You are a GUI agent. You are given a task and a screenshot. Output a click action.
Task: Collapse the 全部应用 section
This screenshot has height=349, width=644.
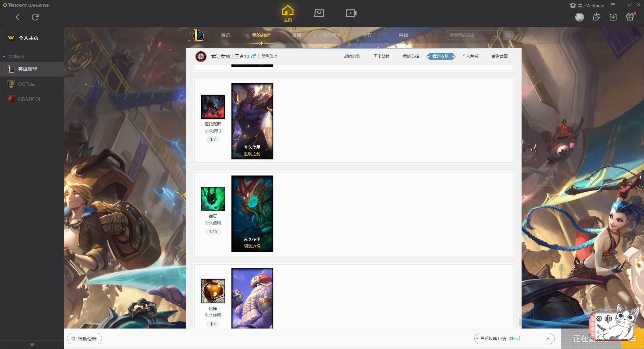[x=13, y=56]
